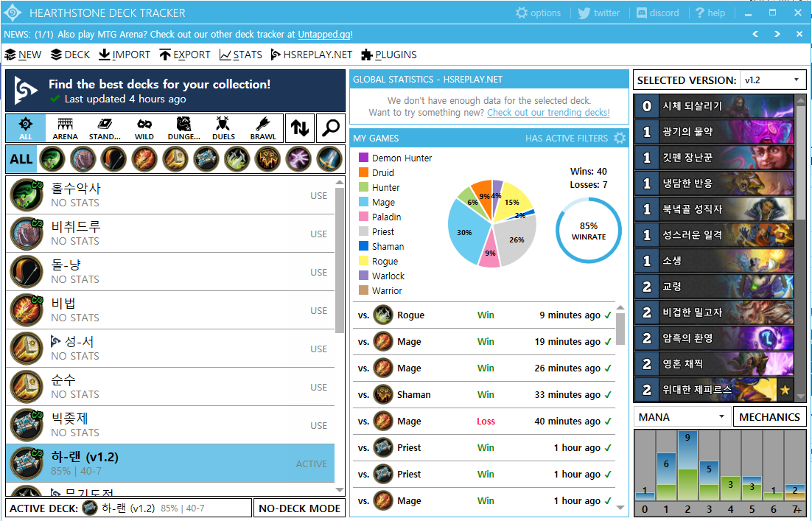This screenshot has width=812, height=521.
Task: Open the IMPORT menu
Action: [125, 55]
